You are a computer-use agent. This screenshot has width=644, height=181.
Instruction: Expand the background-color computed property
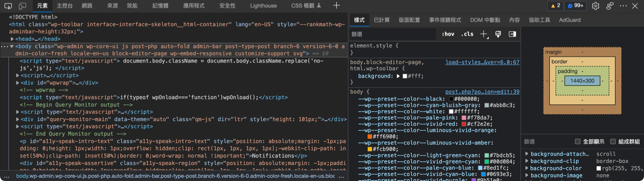click(x=527, y=168)
